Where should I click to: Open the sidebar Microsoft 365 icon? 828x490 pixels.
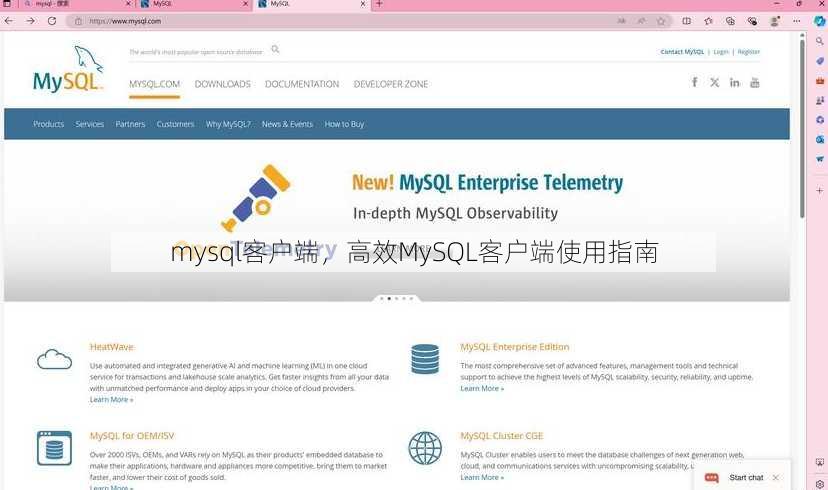pos(820,120)
